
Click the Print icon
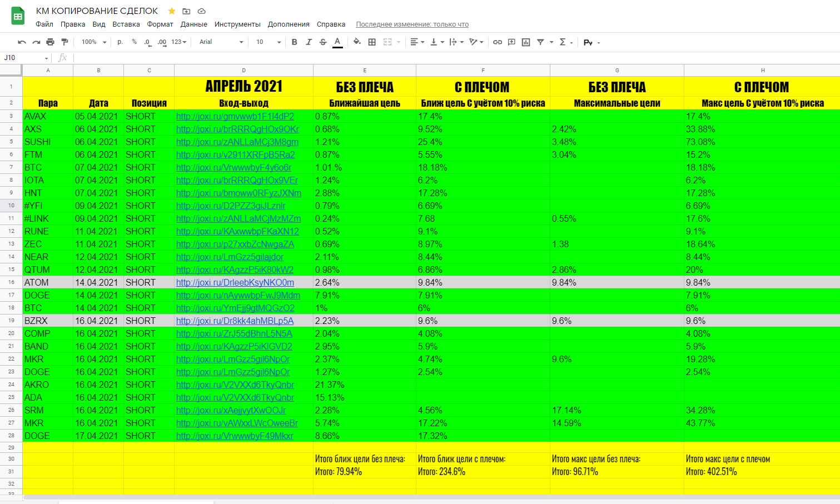coord(51,42)
